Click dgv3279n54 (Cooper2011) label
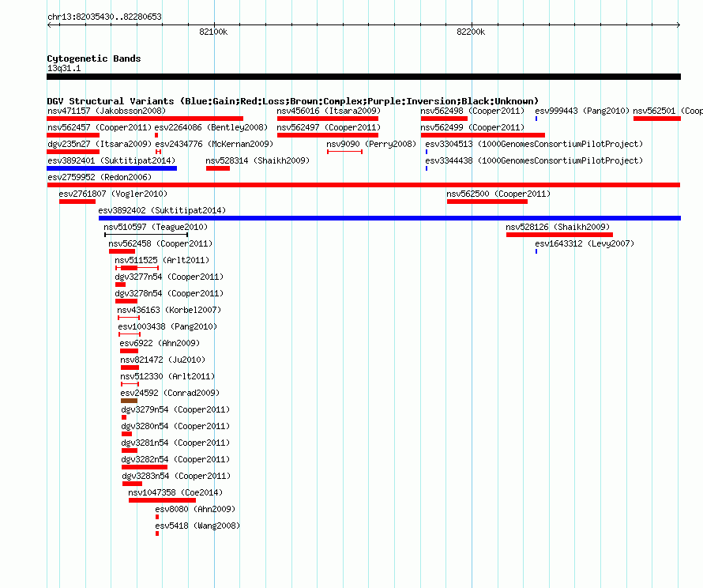The image size is (703, 588). tap(175, 409)
